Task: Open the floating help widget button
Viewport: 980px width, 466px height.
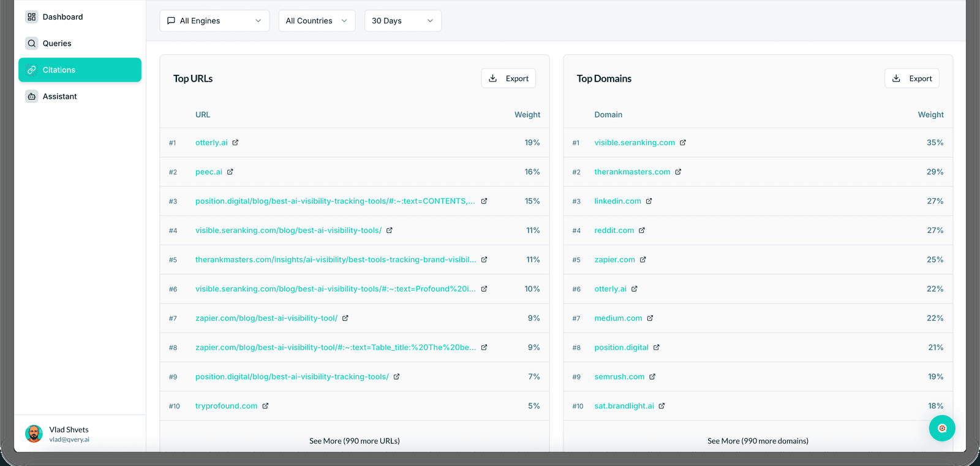Action: [942, 428]
